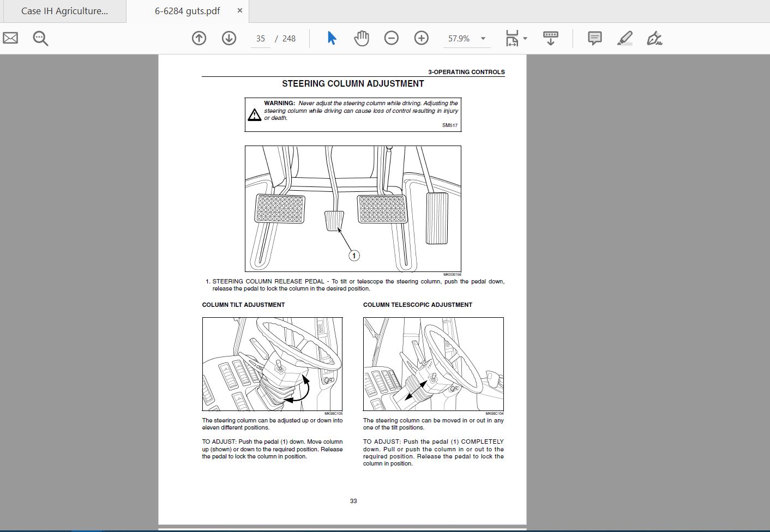Switch to the Case IH Agriculture tab
The width and height of the screenshot is (770, 532).
(x=63, y=11)
